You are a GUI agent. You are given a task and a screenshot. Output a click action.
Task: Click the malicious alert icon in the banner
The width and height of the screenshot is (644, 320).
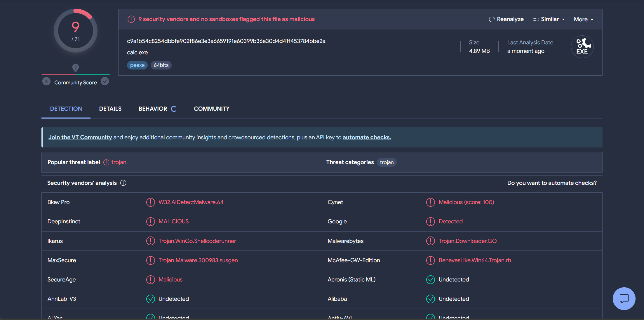click(131, 19)
